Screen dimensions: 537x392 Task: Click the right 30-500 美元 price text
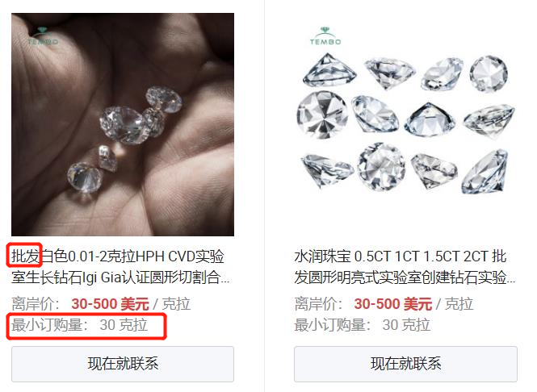click(x=392, y=304)
